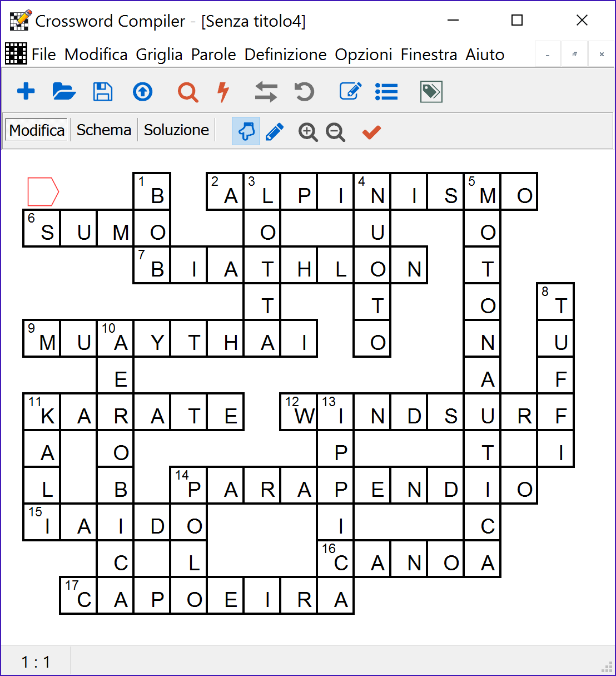Click the upload arrow icon
616x676 pixels.
click(x=142, y=91)
